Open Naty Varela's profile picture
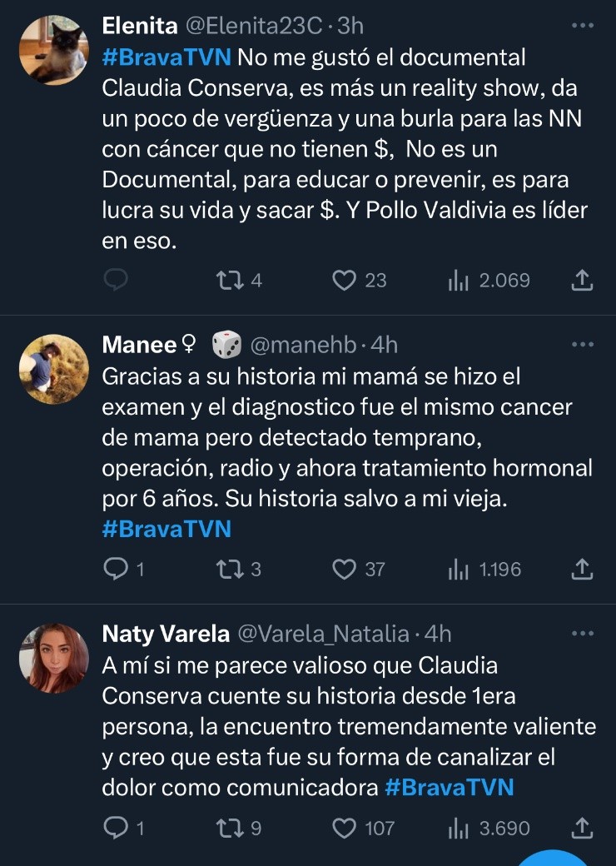The width and height of the screenshot is (616, 866). coord(53,658)
